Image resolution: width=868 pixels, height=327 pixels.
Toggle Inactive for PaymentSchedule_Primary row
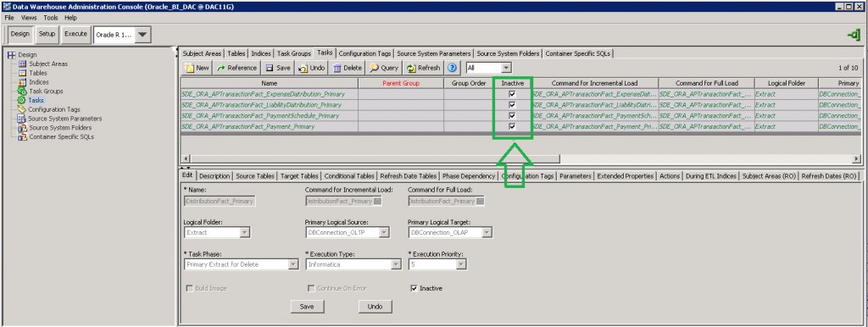[512, 116]
